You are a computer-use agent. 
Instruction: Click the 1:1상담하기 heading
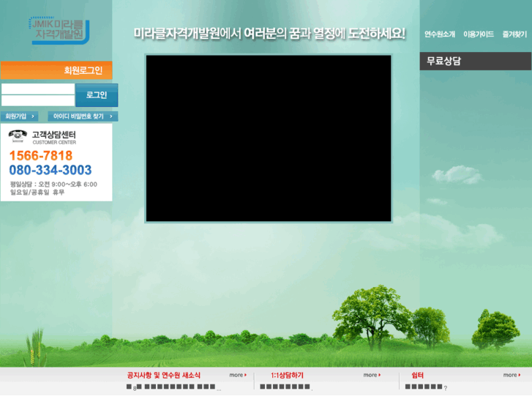pos(287,376)
